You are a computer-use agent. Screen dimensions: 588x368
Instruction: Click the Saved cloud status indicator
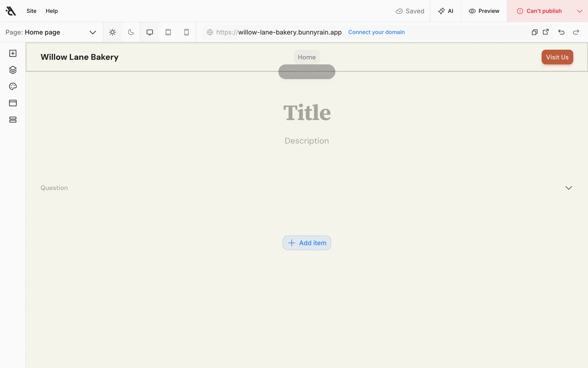pyautogui.click(x=410, y=11)
